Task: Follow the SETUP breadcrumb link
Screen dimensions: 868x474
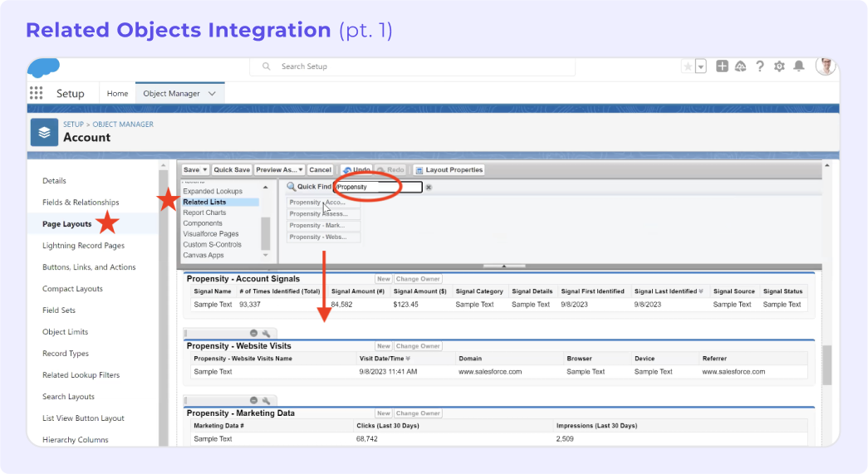Action: pyautogui.click(x=73, y=125)
